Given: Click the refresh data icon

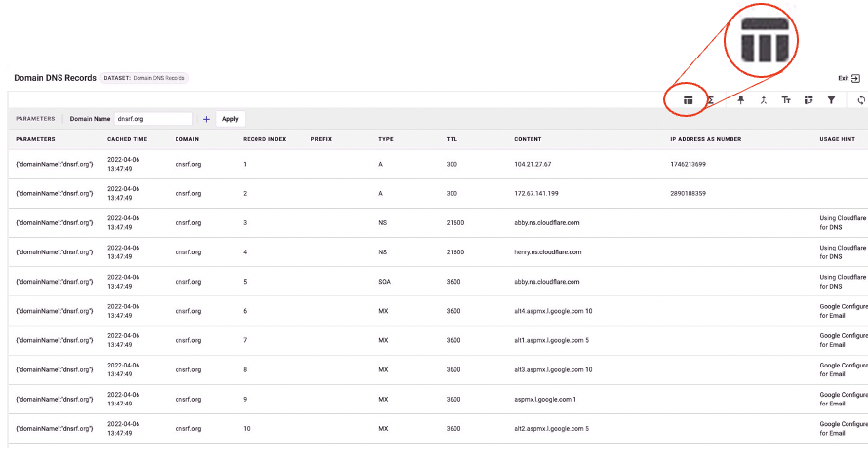Looking at the screenshot, I should point(861,99).
